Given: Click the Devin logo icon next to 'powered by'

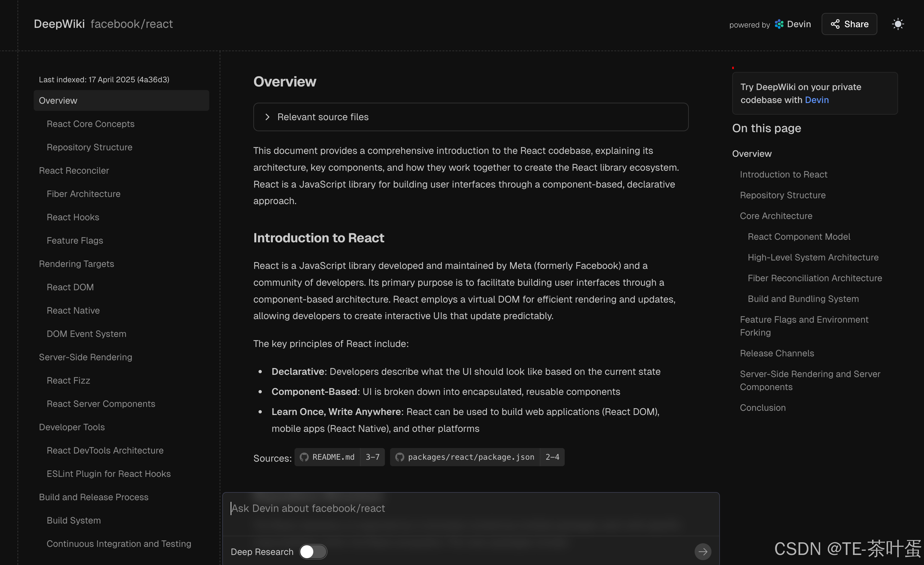Looking at the screenshot, I should (779, 24).
